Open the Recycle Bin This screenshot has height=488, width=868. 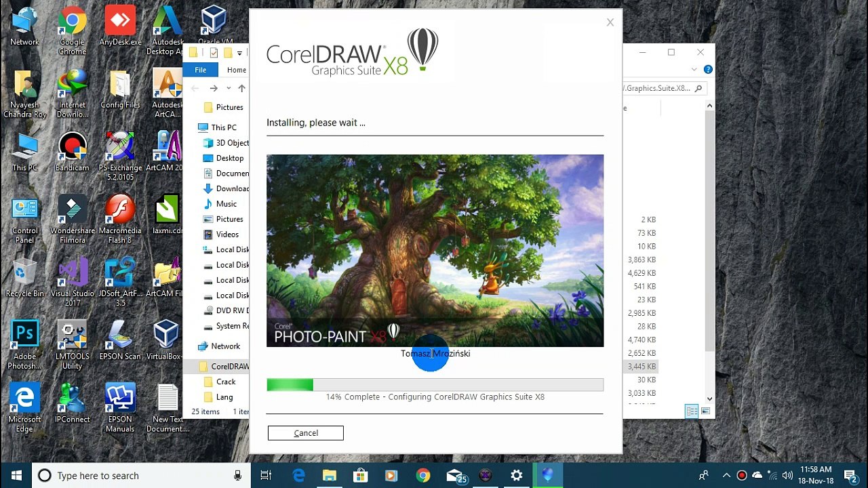coord(24,278)
